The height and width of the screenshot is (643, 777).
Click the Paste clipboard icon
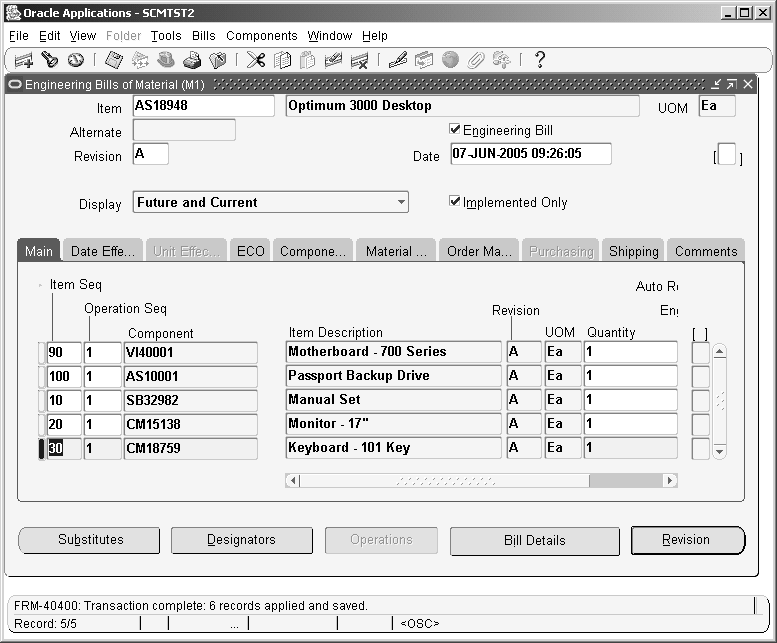coord(308,60)
